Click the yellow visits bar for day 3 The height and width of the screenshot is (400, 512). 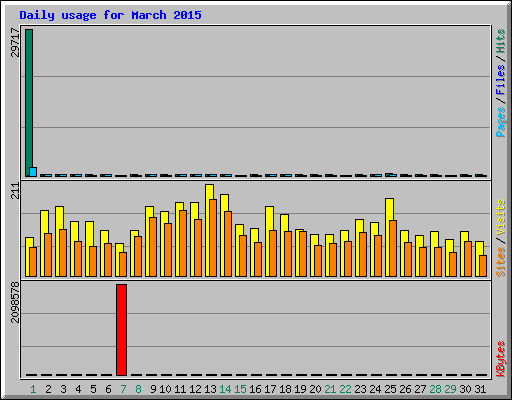(59, 241)
